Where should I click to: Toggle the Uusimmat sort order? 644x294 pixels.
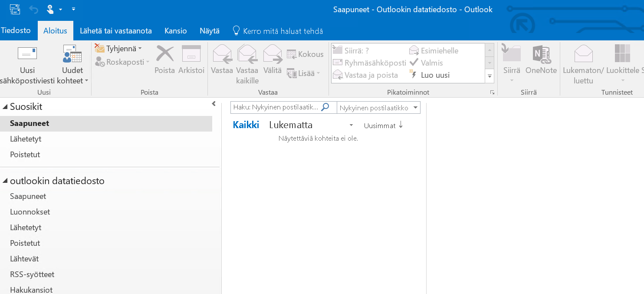[384, 126]
